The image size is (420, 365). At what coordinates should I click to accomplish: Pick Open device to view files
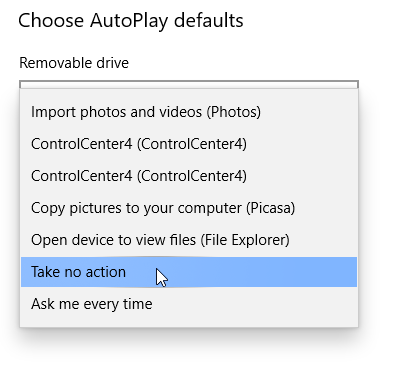[189, 240]
